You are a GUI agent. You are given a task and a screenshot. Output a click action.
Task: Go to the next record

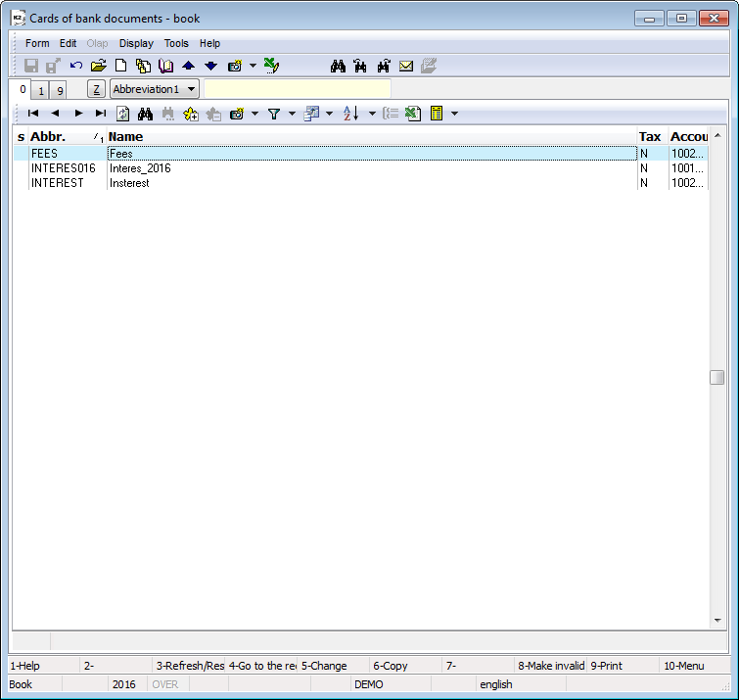78,114
